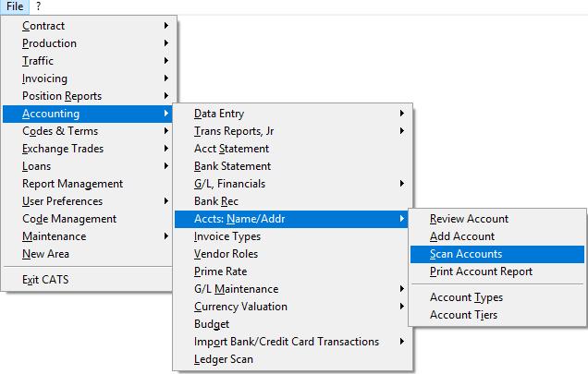
Task: Open the Loans submenu
Action: click(89, 166)
